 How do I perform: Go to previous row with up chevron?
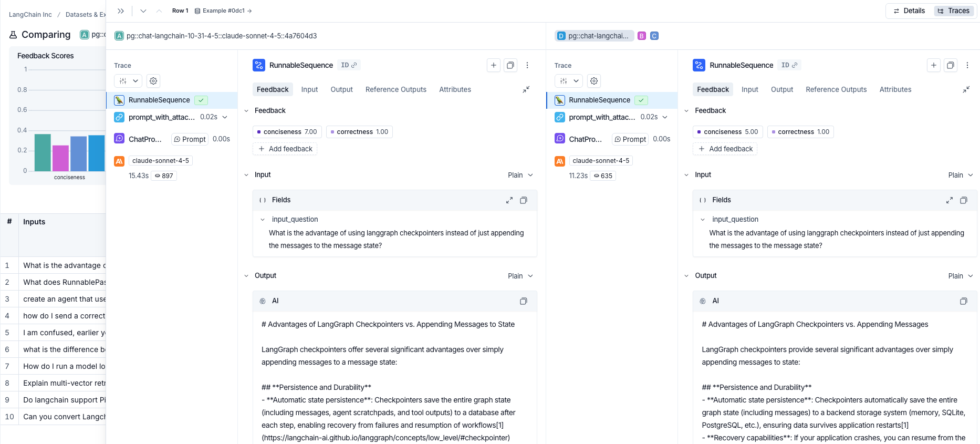point(159,11)
